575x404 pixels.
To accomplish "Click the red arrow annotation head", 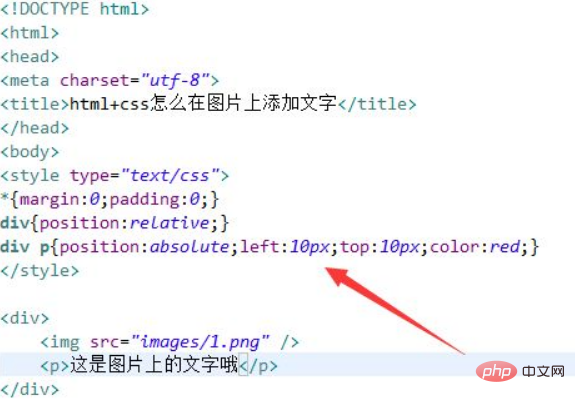I will (x=338, y=278).
